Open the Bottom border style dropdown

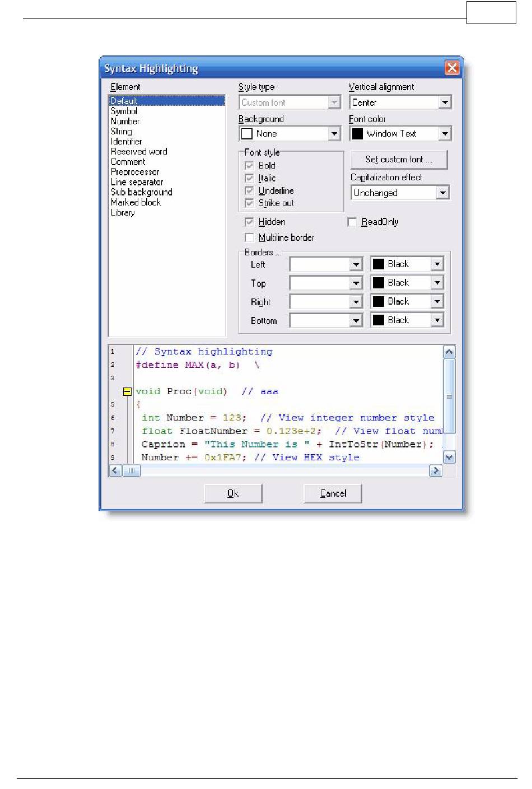(x=356, y=320)
